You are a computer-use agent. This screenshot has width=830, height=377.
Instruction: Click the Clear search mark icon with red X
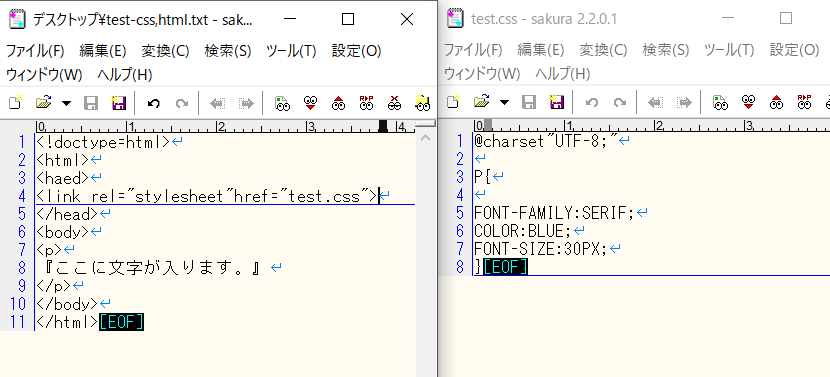[394, 103]
